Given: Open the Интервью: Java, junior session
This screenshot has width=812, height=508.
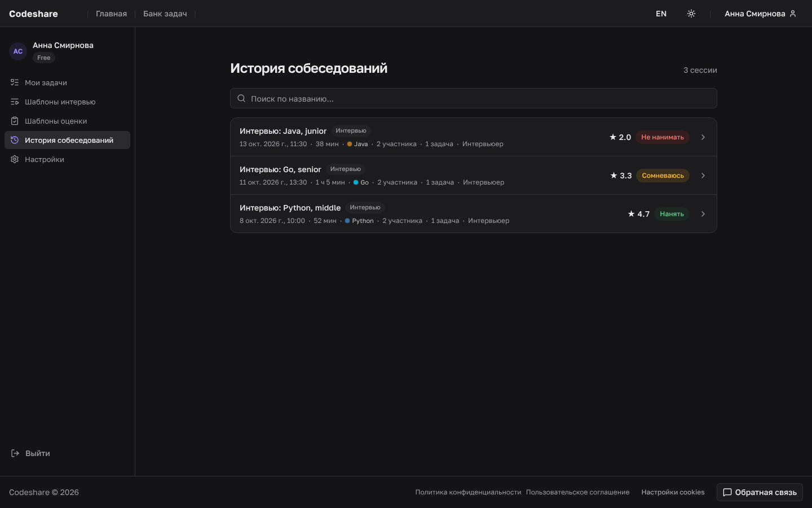Looking at the screenshot, I should (474, 137).
